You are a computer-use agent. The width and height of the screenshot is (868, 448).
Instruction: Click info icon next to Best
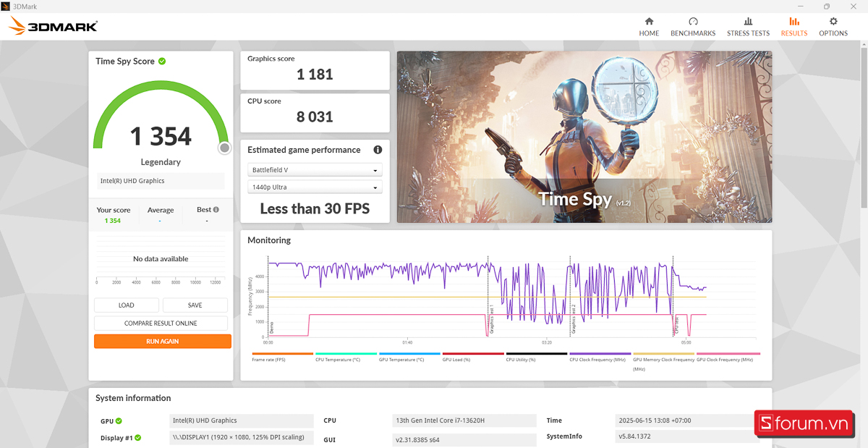(216, 210)
